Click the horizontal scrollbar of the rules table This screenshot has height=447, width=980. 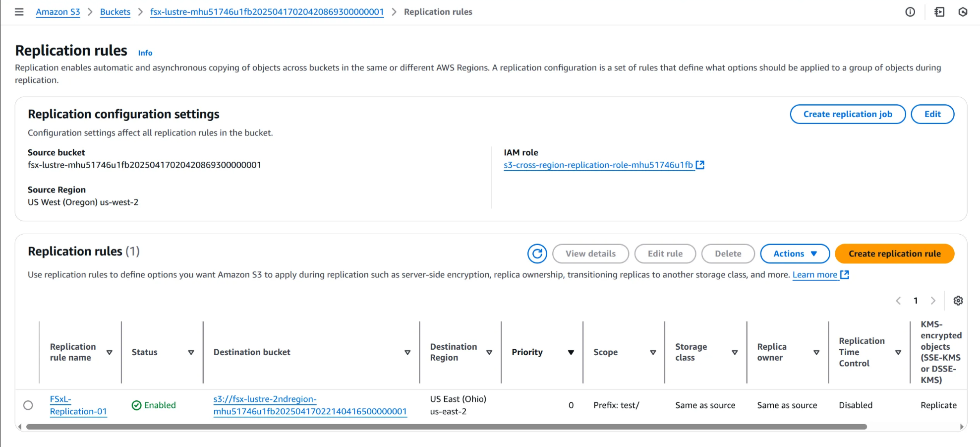pos(446,427)
